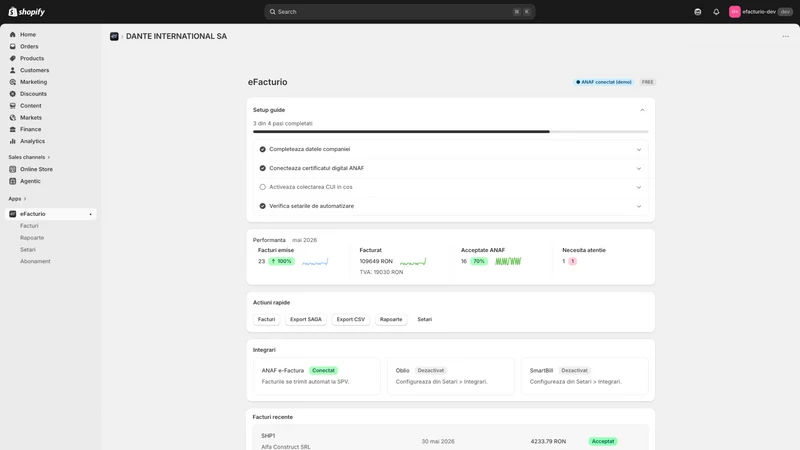Open the Customers person icon
Image resolution: width=800 pixels, height=450 pixels.
[x=13, y=70]
